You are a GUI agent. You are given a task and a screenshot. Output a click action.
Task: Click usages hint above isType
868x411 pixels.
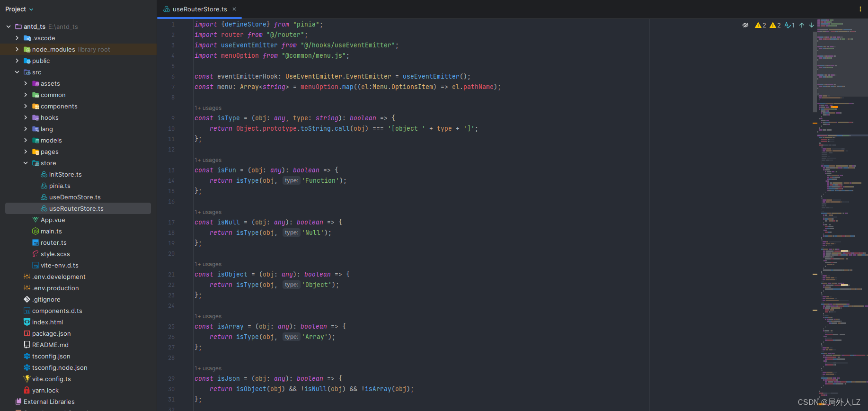(208, 108)
